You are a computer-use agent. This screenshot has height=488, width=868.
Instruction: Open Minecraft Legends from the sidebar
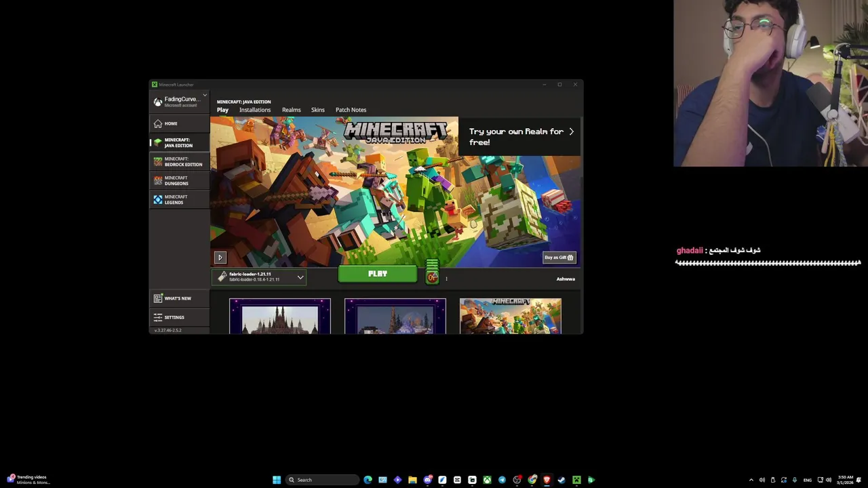click(x=179, y=199)
